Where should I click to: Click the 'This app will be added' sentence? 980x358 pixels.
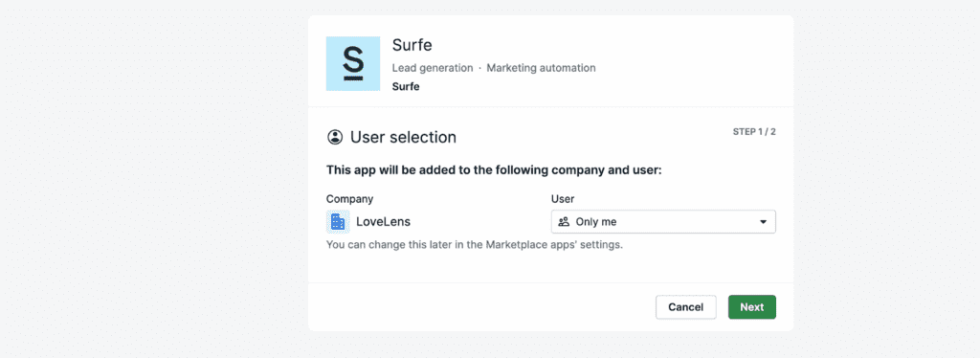coord(494,170)
